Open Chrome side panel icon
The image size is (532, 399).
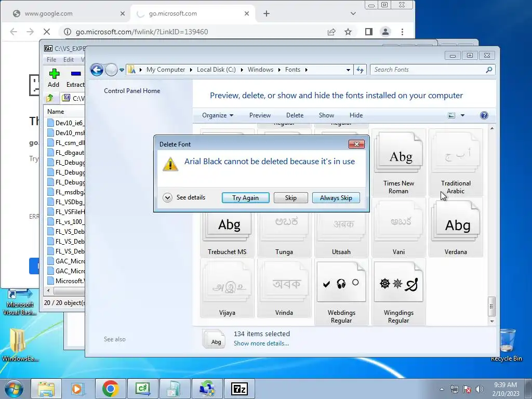click(x=369, y=32)
